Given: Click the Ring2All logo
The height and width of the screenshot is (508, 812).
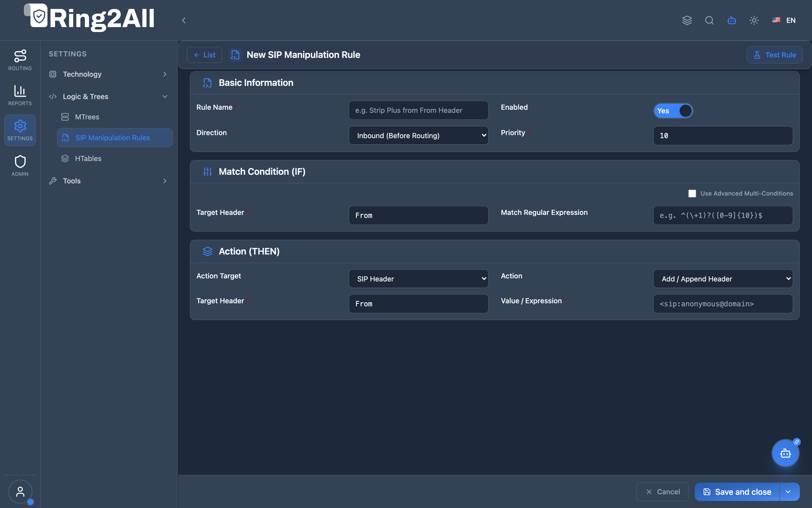Looking at the screenshot, I should pyautogui.click(x=89, y=18).
